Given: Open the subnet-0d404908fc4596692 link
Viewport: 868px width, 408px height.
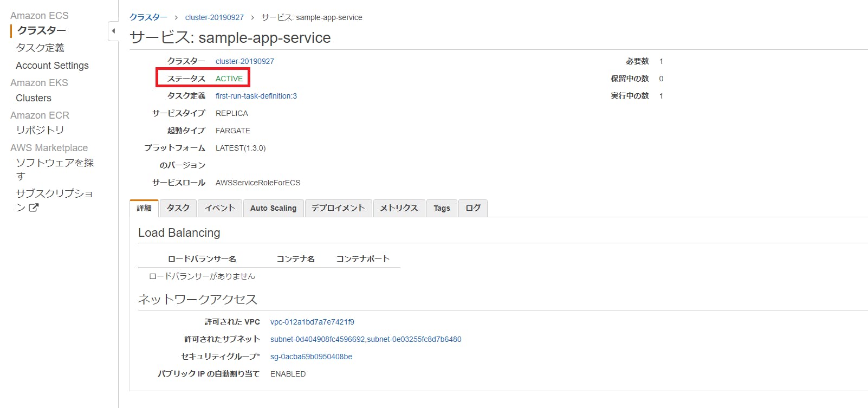Looking at the screenshot, I should [x=318, y=339].
